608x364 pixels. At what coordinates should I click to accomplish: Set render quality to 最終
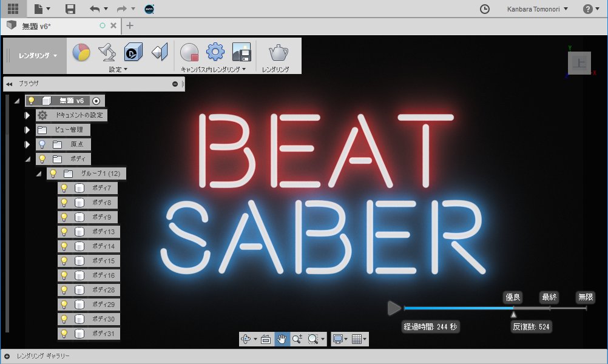click(549, 297)
